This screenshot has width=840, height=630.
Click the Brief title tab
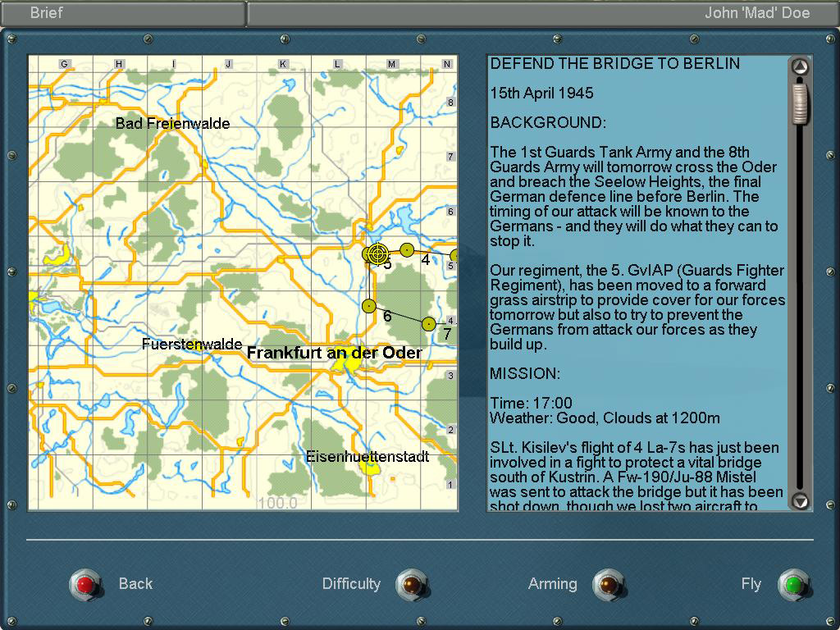click(47, 12)
